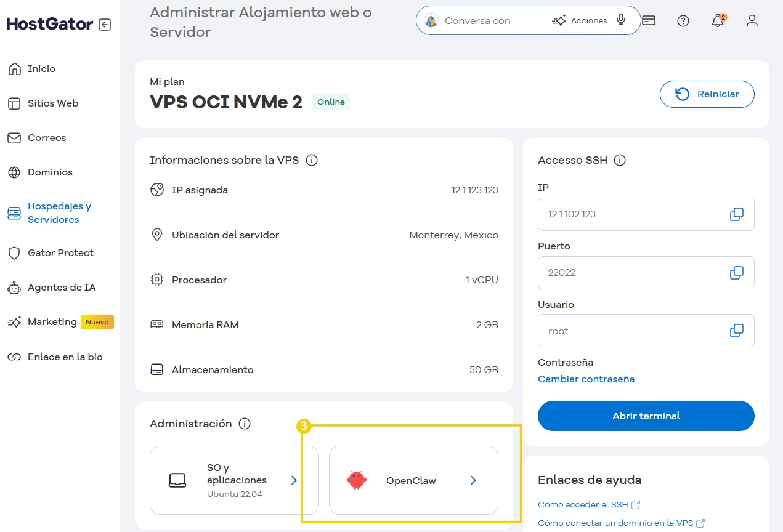This screenshot has width=783, height=532.
Task: Collapse the sidebar using the HostGator arrow icon
Action: click(x=106, y=23)
